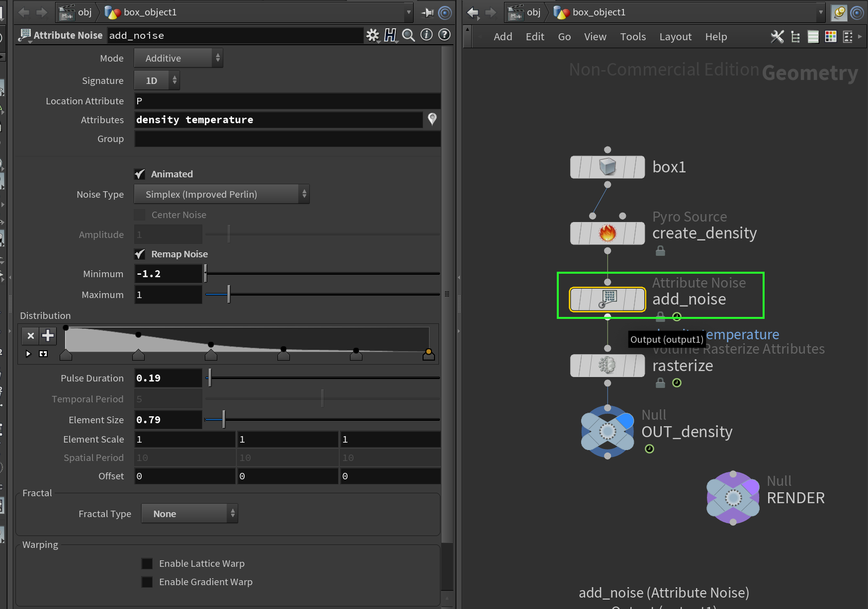Click the node info icon next to add_noise
Image resolution: width=868 pixels, height=609 pixels.
tap(426, 35)
